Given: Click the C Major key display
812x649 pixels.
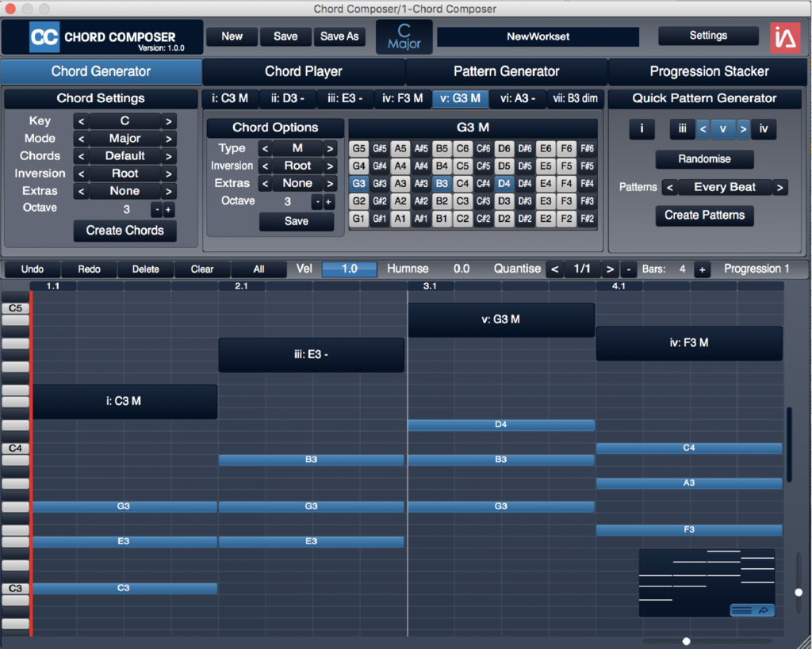Looking at the screenshot, I should coord(404,37).
